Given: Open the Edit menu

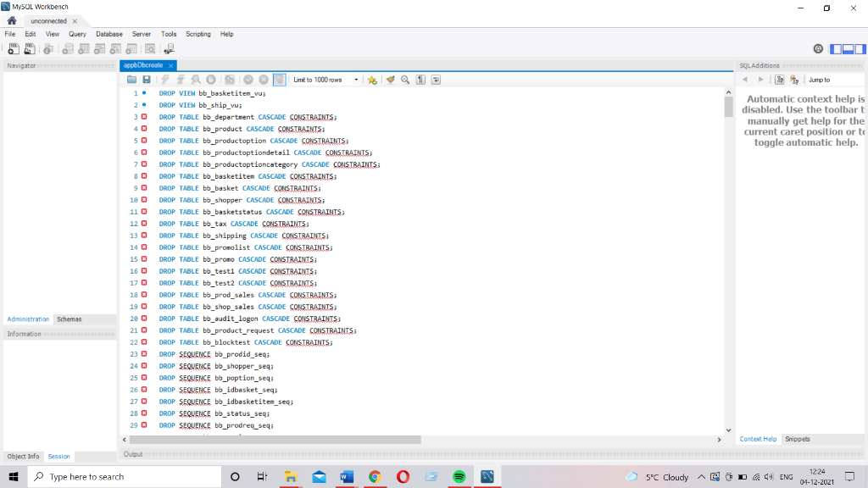Looking at the screenshot, I should coord(30,34).
